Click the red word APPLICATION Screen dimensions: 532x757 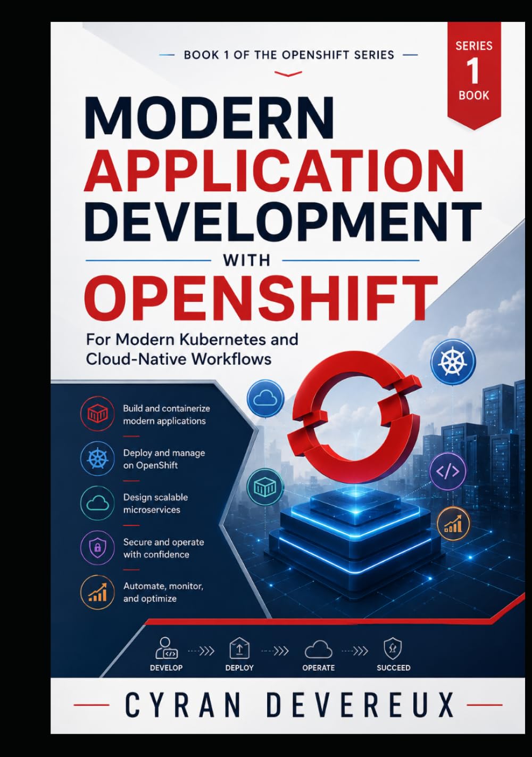point(275,170)
